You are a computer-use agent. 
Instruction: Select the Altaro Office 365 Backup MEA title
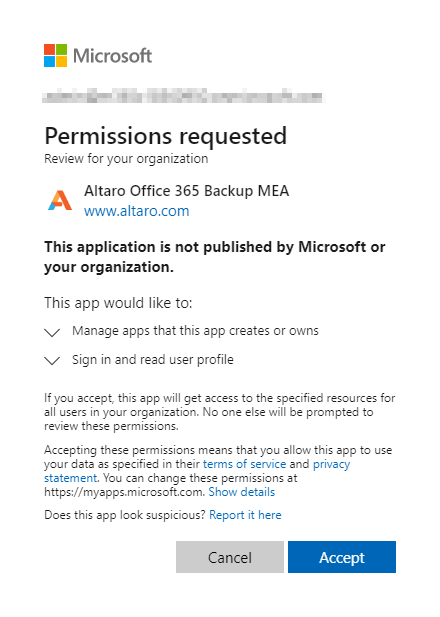[x=187, y=191]
